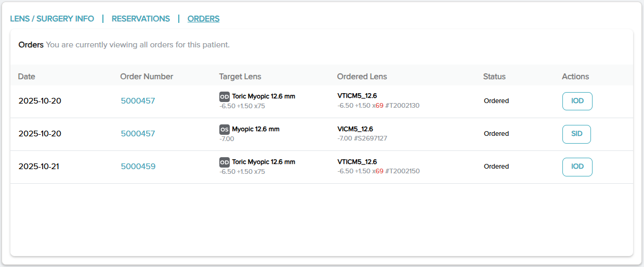
Task: Open order 5000457 link in the OS row
Action: pyautogui.click(x=138, y=134)
